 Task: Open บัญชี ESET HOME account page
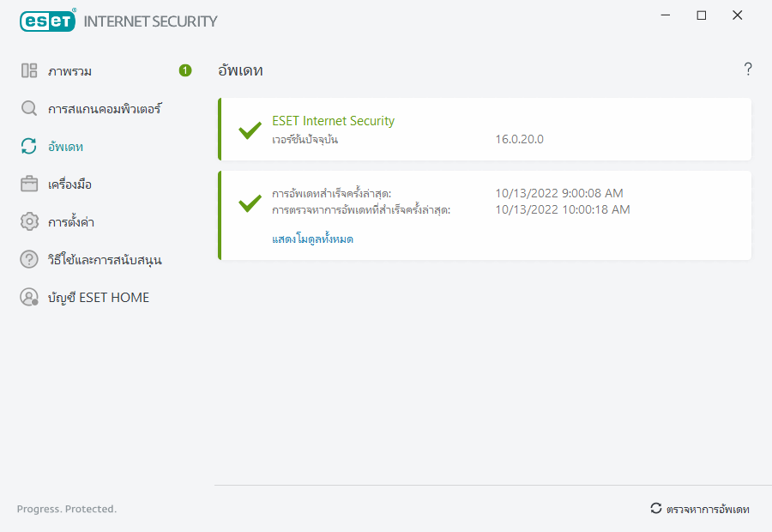coord(99,298)
